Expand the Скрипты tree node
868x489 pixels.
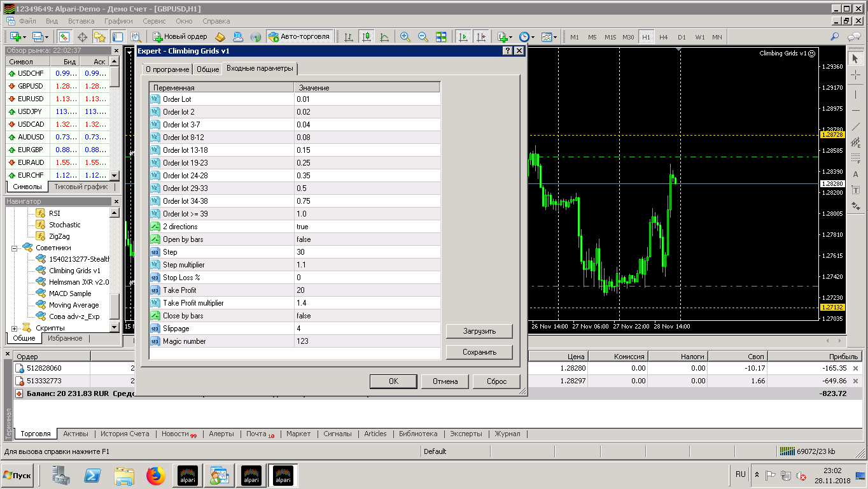pos(14,328)
